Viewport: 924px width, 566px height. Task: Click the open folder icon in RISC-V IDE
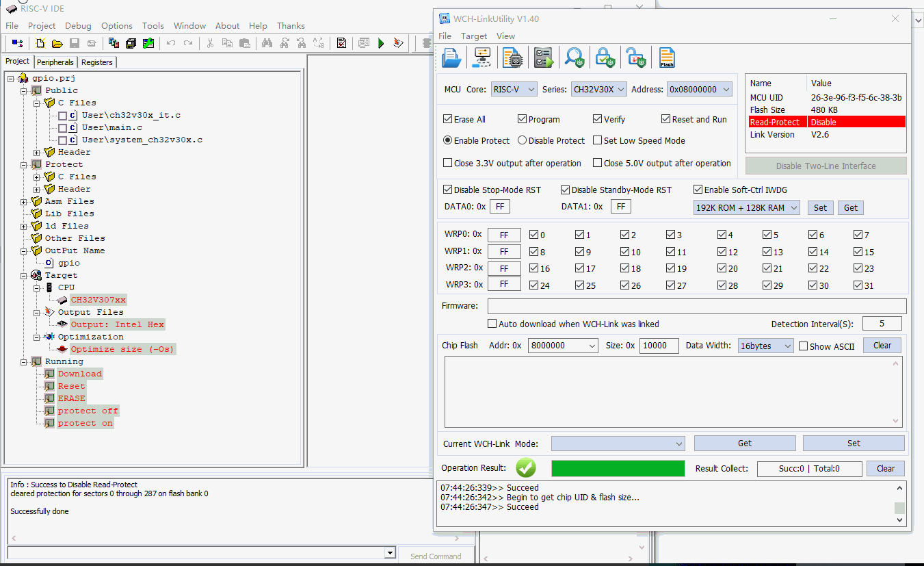tap(57, 43)
